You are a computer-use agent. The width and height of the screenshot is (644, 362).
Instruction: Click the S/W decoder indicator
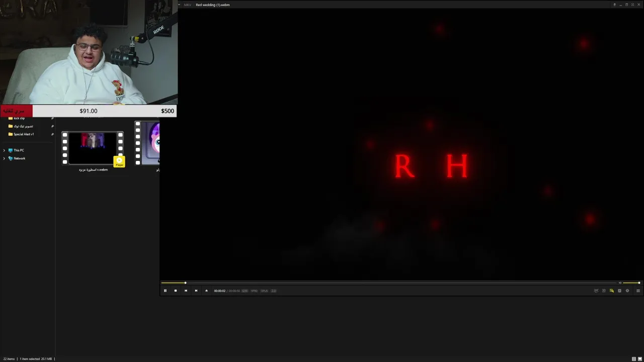pos(245,291)
